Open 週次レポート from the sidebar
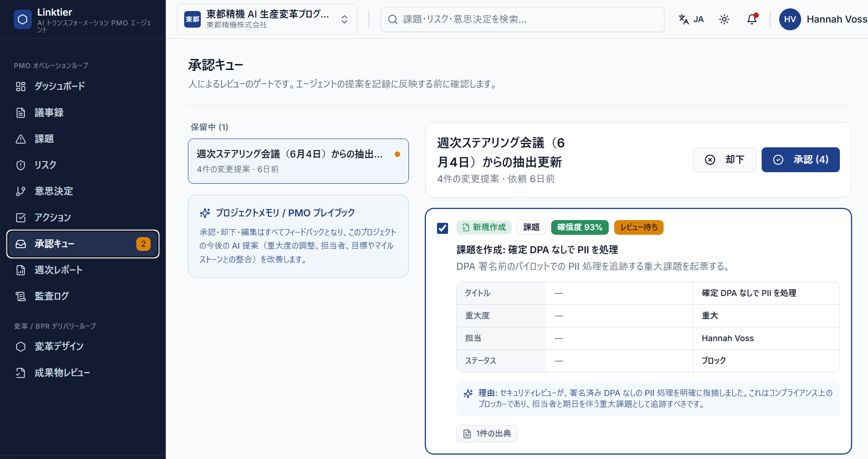 pyautogui.click(x=83, y=270)
